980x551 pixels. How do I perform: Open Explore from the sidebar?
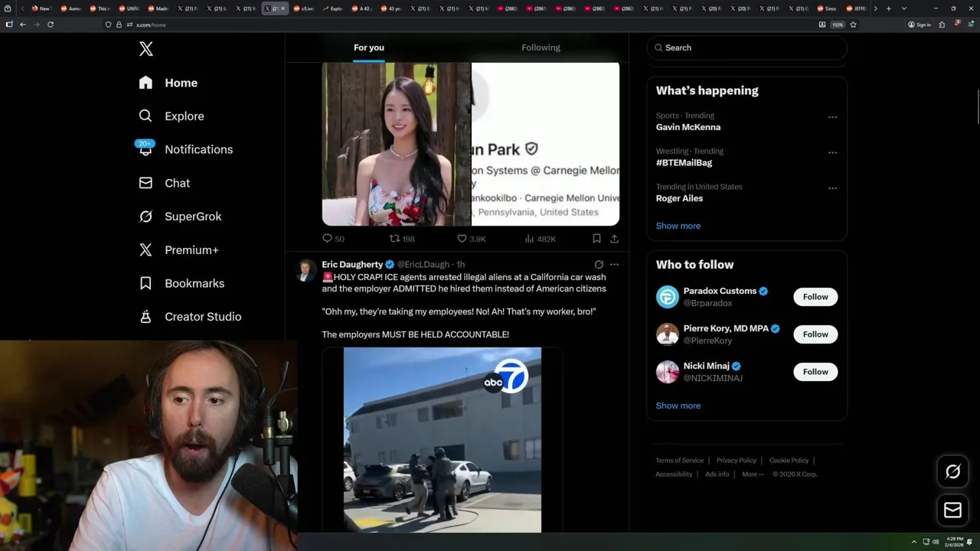171,116
